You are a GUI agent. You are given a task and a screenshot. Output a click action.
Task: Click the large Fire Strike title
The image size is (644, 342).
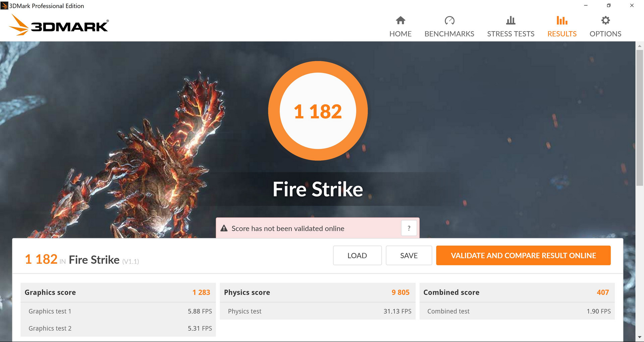[318, 189]
